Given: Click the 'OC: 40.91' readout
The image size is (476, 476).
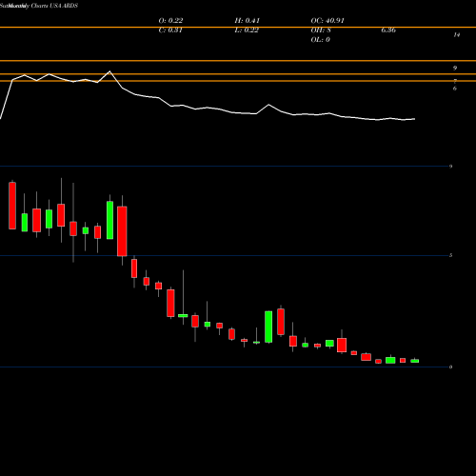Looking at the screenshot, I should coord(327,21).
